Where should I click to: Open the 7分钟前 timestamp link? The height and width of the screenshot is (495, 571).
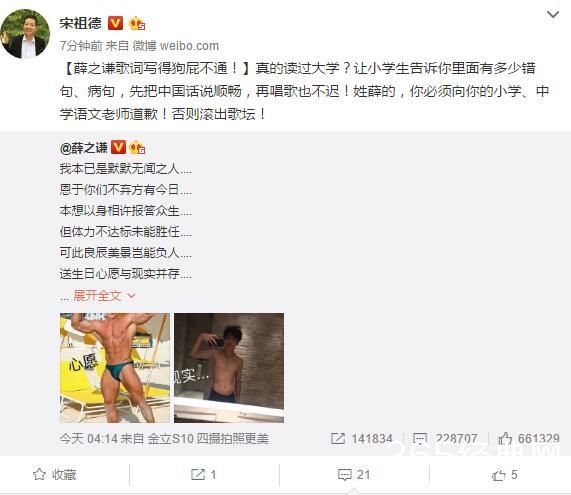tap(81, 46)
